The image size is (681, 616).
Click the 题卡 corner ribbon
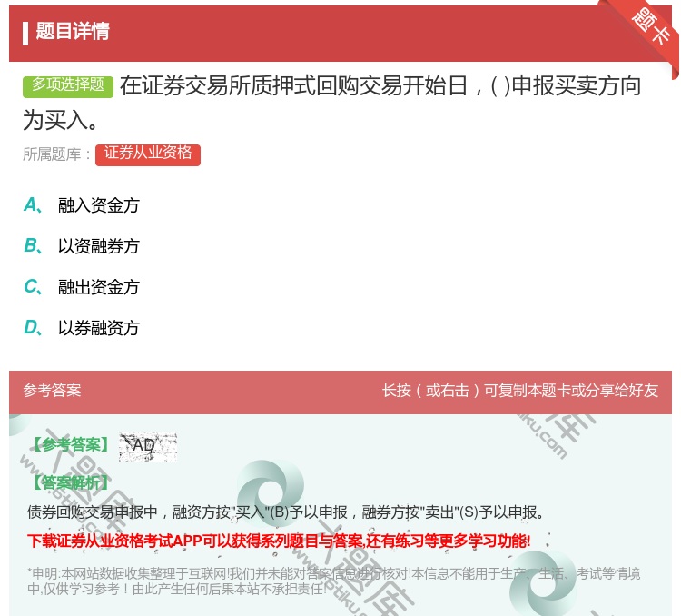pos(652,26)
